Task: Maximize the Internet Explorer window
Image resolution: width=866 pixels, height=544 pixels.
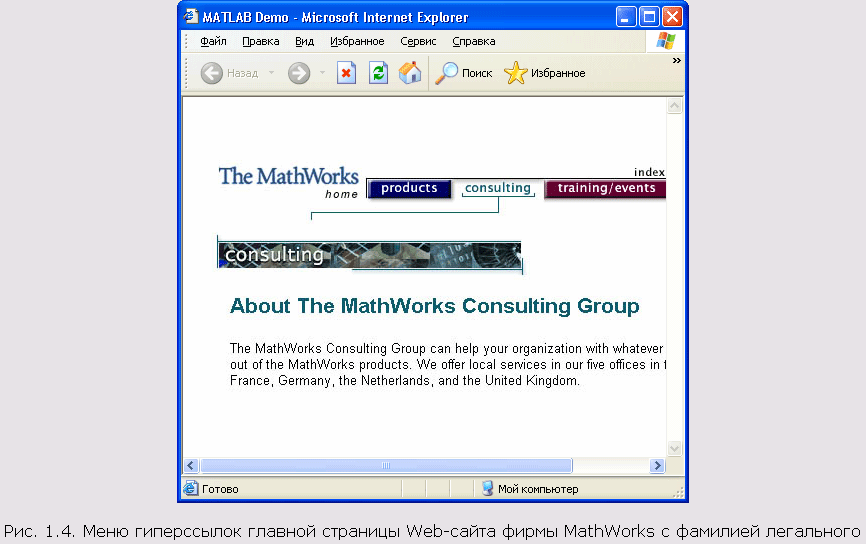Action: (650, 17)
